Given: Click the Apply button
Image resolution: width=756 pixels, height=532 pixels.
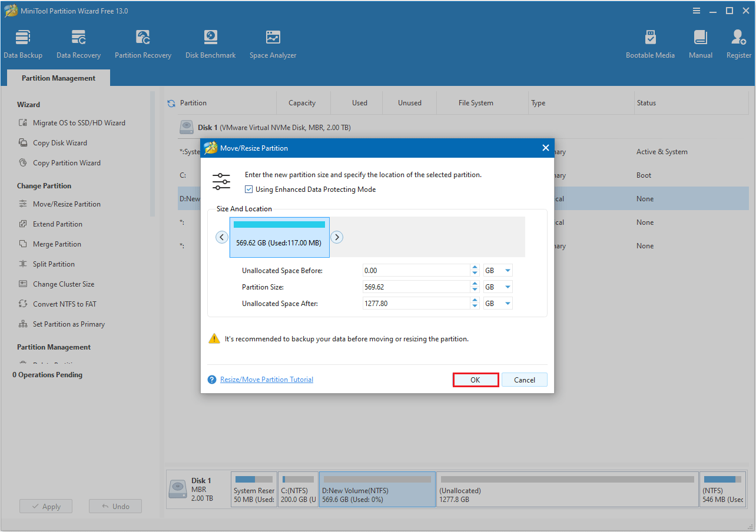Looking at the screenshot, I should 46,507.
